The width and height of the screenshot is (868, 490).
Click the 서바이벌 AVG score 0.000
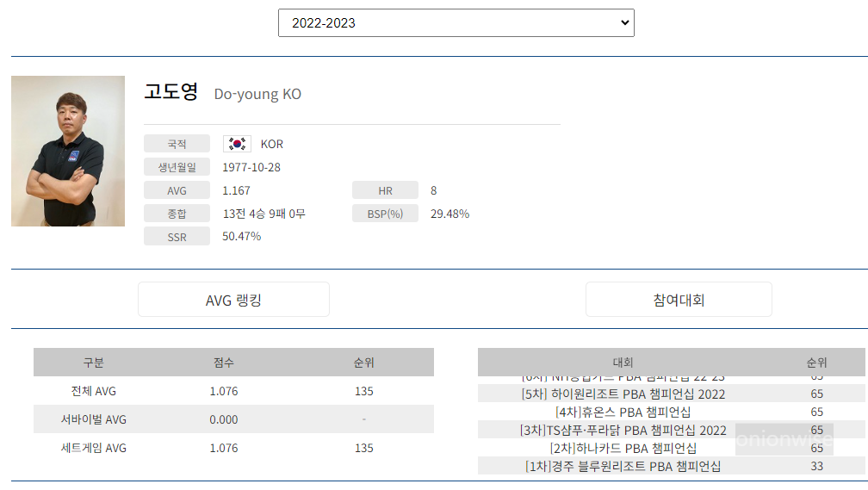pyautogui.click(x=224, y=419)
